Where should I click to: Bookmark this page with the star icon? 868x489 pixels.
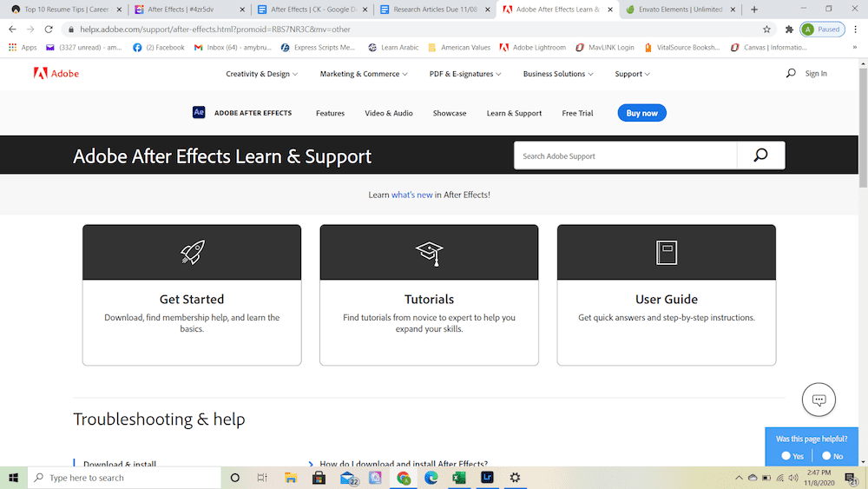[766, 30]
